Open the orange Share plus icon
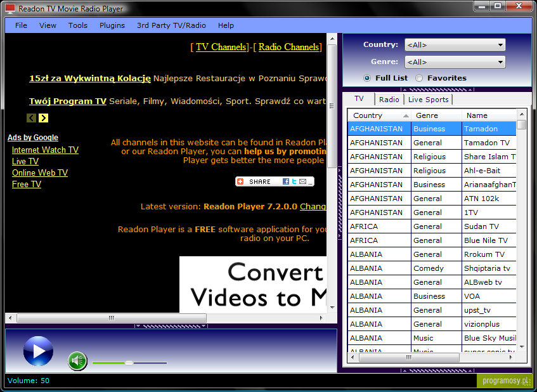The height and width of the screenshot is (392, 537). coord(240,181)
